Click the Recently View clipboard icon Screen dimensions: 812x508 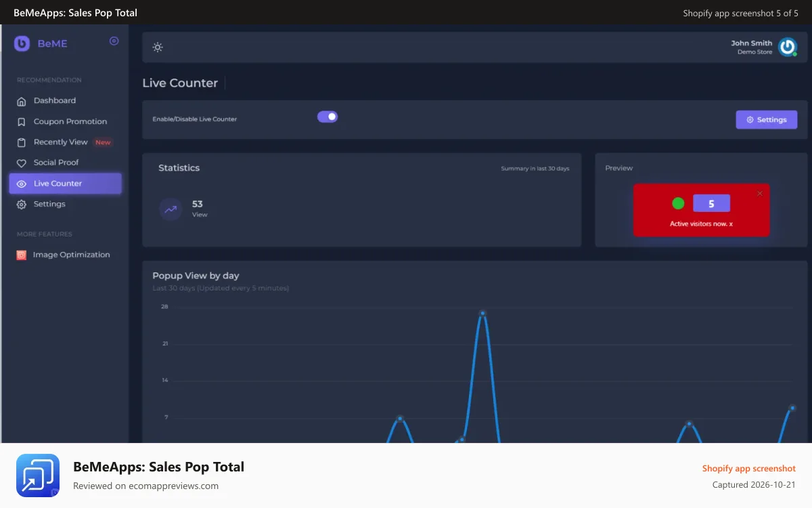click(21, 142)
